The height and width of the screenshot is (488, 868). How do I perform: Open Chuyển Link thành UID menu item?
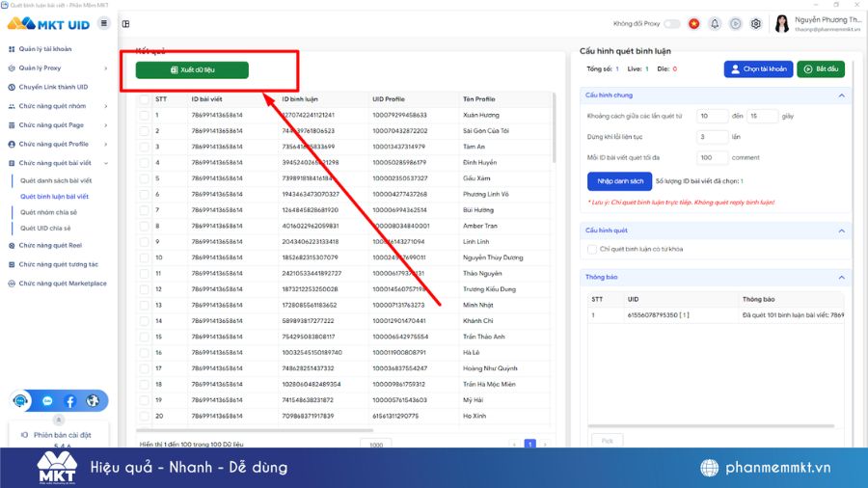click(53, 87)
